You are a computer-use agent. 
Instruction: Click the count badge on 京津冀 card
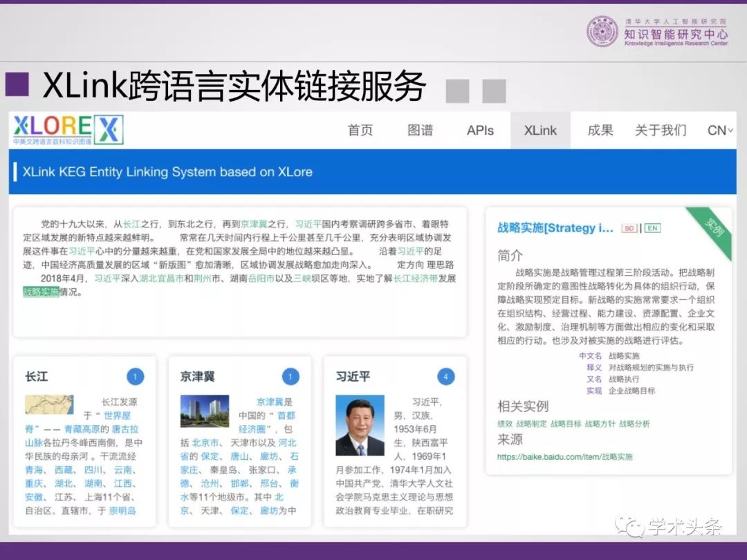point(290,377)
